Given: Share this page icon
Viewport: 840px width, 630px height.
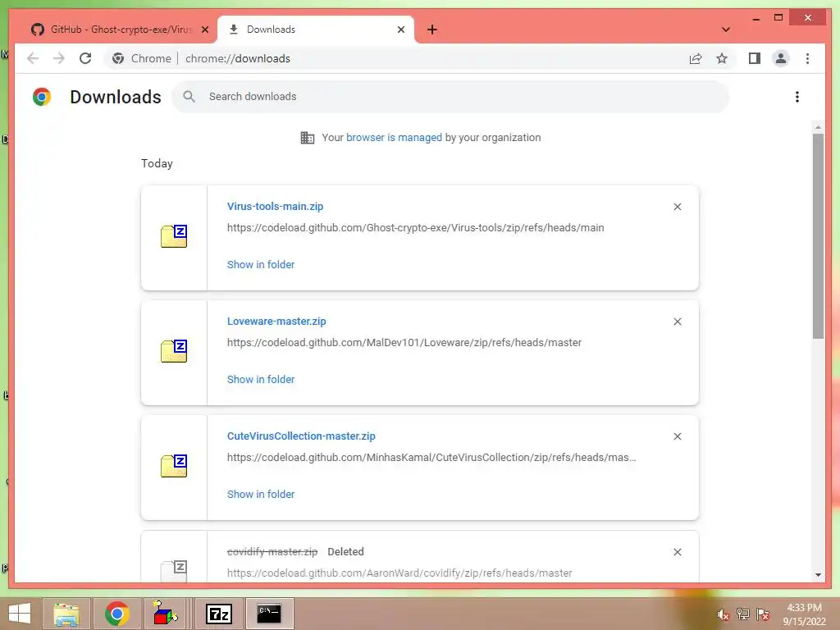Looking at the screenshot, I should 696,58.
